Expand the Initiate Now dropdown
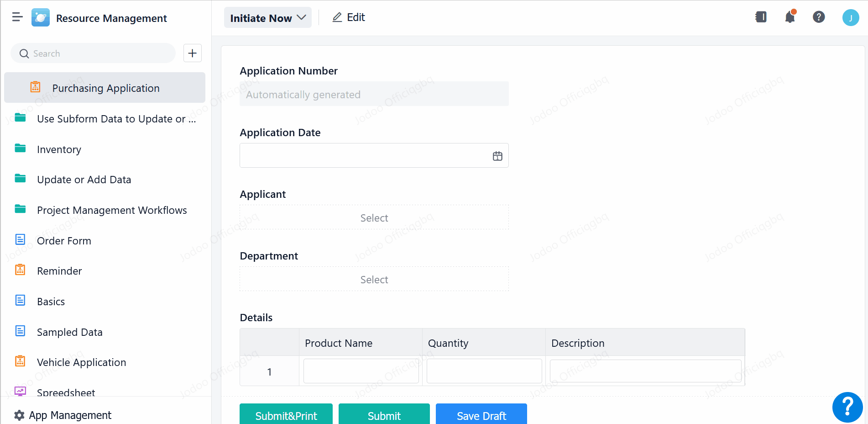 267,18
